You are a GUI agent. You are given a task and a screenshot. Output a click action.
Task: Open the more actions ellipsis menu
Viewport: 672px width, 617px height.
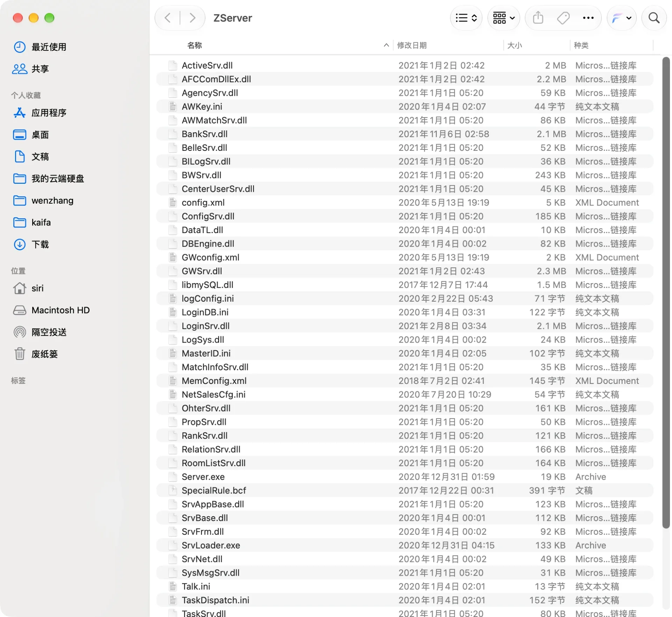[588, 18]
